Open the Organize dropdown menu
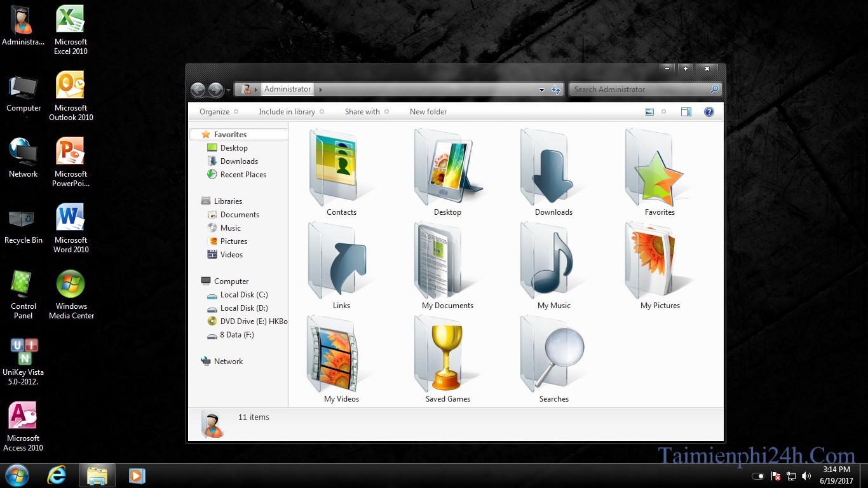Viewport: 868px width, 488px height. click(x=219, y=112)
